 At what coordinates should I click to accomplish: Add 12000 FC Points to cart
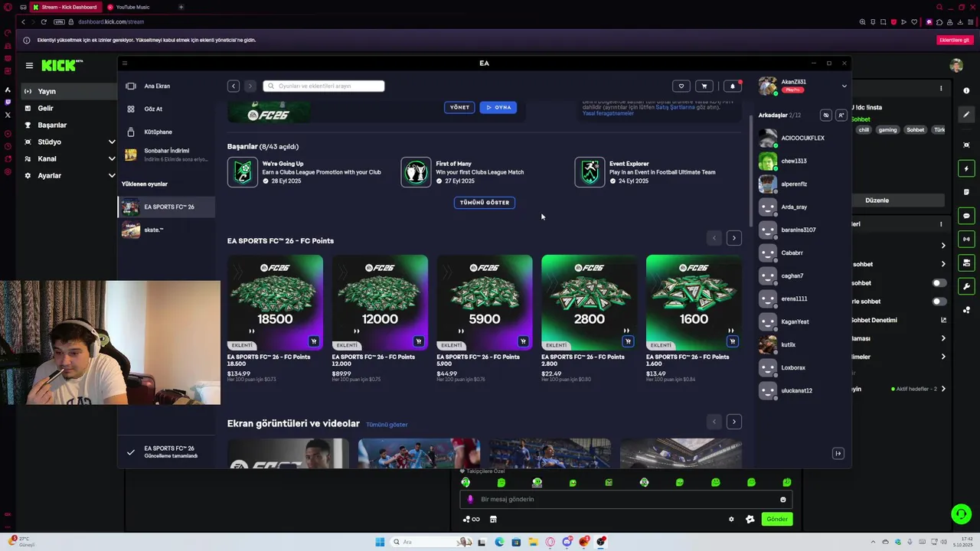click(418, 341)
